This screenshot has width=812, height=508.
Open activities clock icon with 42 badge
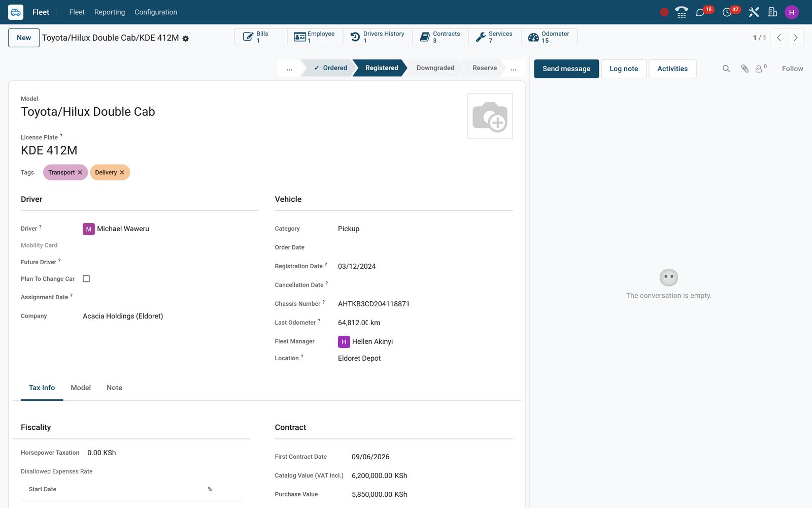point(727,12)
